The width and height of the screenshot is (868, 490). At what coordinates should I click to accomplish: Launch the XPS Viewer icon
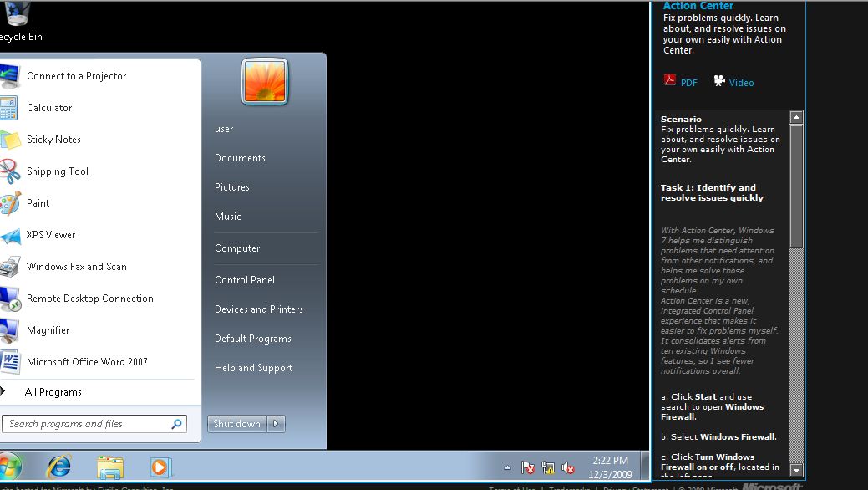[9, 235]
